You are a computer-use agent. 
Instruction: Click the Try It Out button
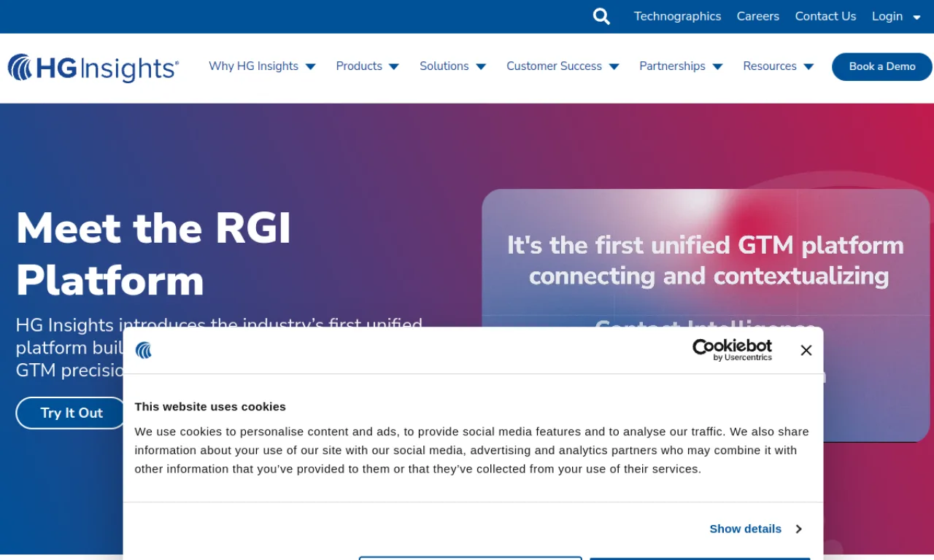pos(72,413)
